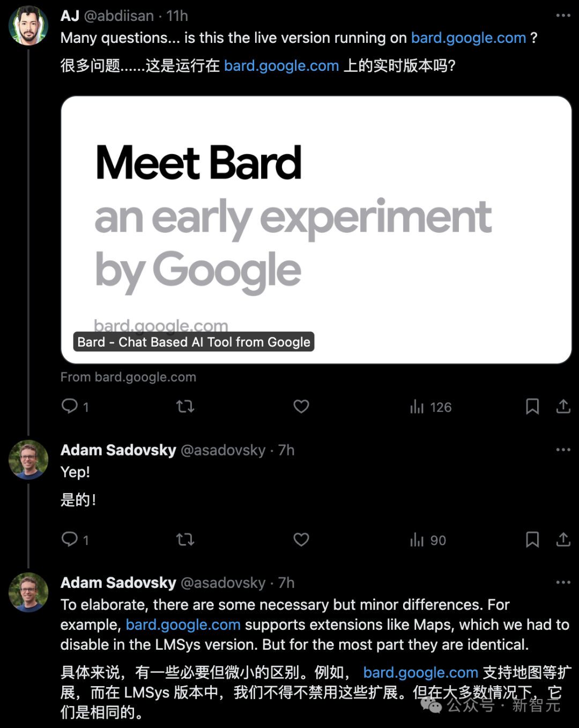Viewport: 579px width, 728px height.
Task: Bookmark AJ's tweet
Action: coord(532,406)
